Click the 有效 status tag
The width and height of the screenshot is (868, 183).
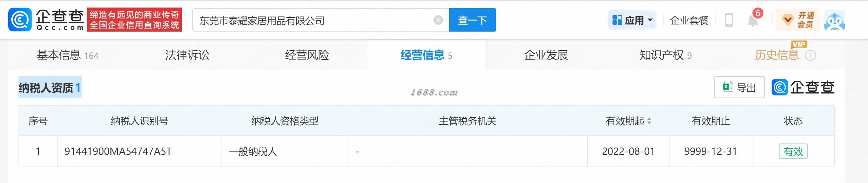(793, 151)
